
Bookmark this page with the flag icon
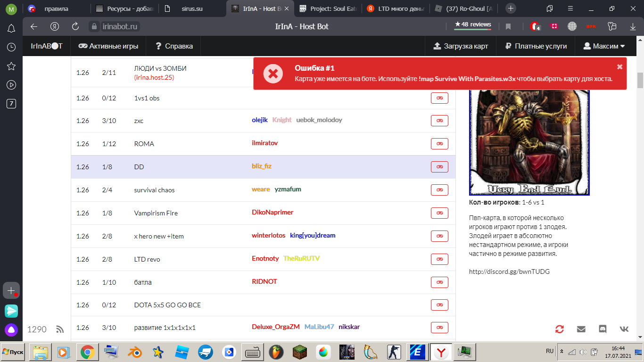[508, 26]
